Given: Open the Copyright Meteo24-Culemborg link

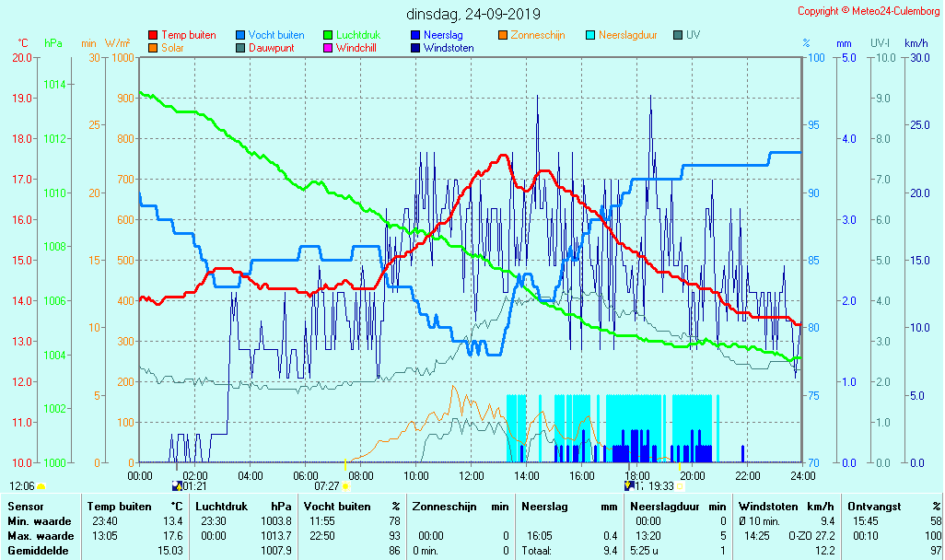Looking at the screenshot, I should (x=867, y=11).
